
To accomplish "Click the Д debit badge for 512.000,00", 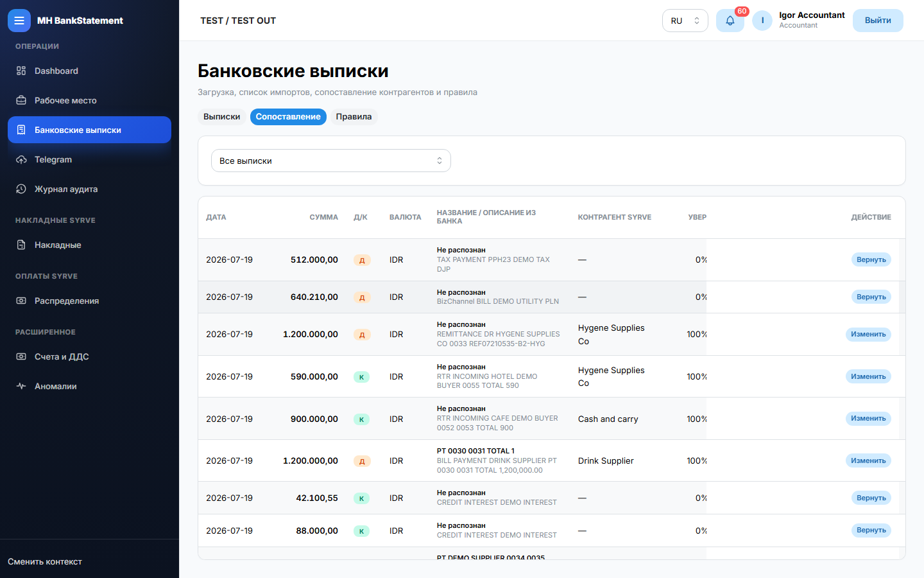I will coord(362,260).
